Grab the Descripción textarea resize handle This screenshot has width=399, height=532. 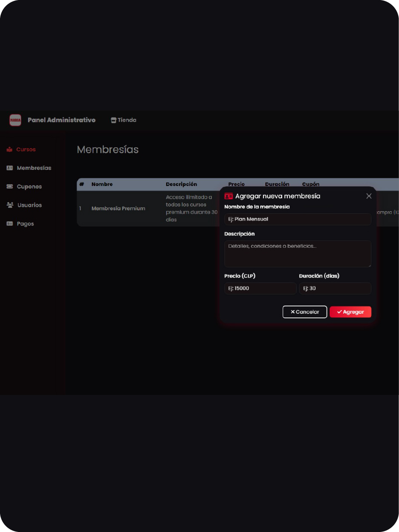click(369, 265)
